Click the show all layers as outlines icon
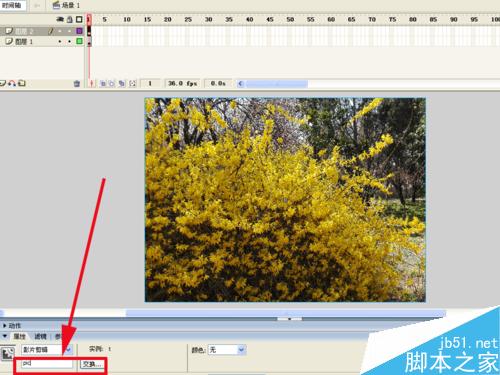Image resolution: width=500 pixels, height=375 pixels. coord(79,19)
